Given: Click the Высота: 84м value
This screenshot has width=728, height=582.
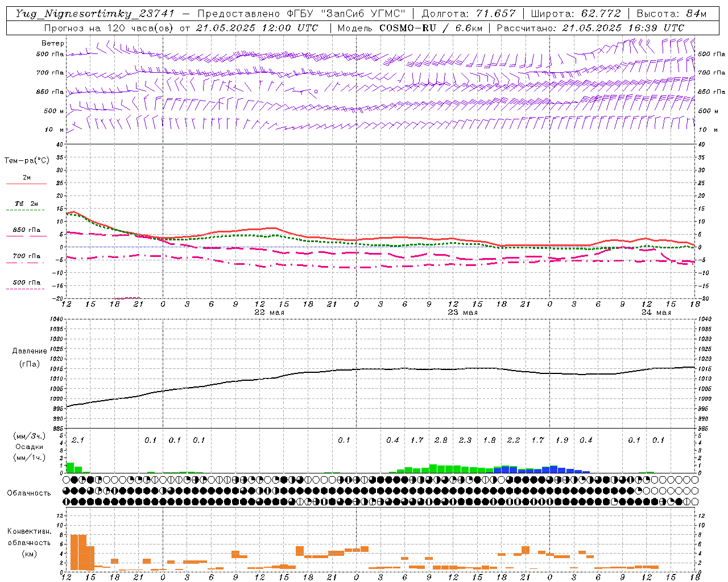Looking at the screenshot, I should pyautogui.click(x=672, y=14).
